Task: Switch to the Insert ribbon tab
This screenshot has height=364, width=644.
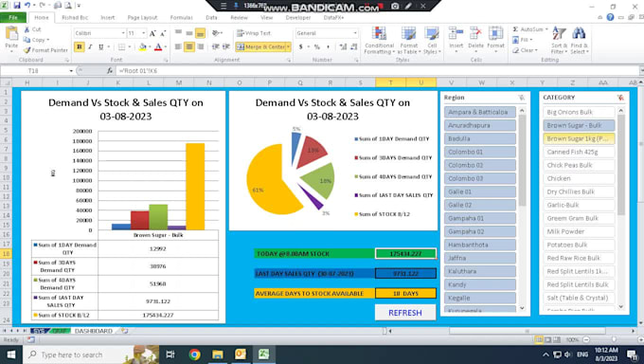Action: pyautogui.click(x=108, y=18)
